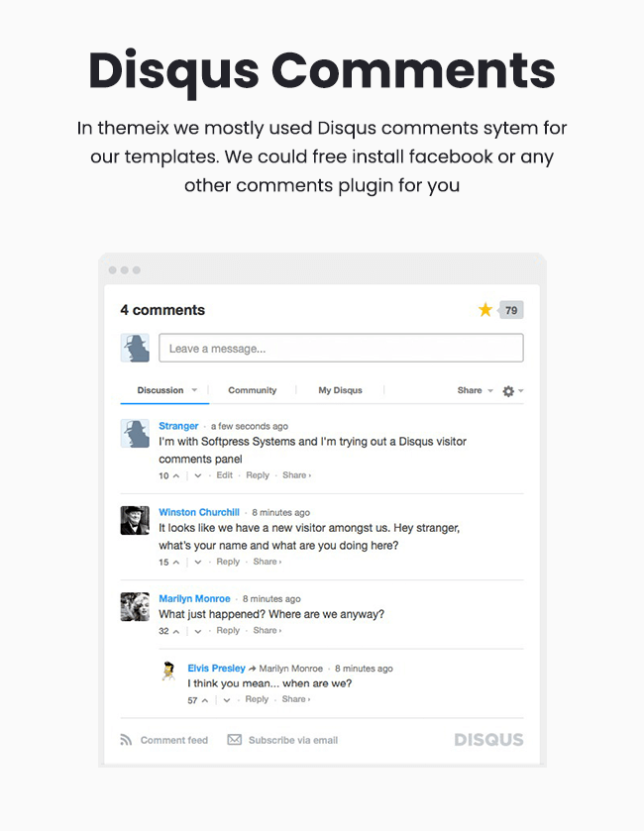
Task: Upvote Marilyn Monroe's comment
Action: coord(176,631)
